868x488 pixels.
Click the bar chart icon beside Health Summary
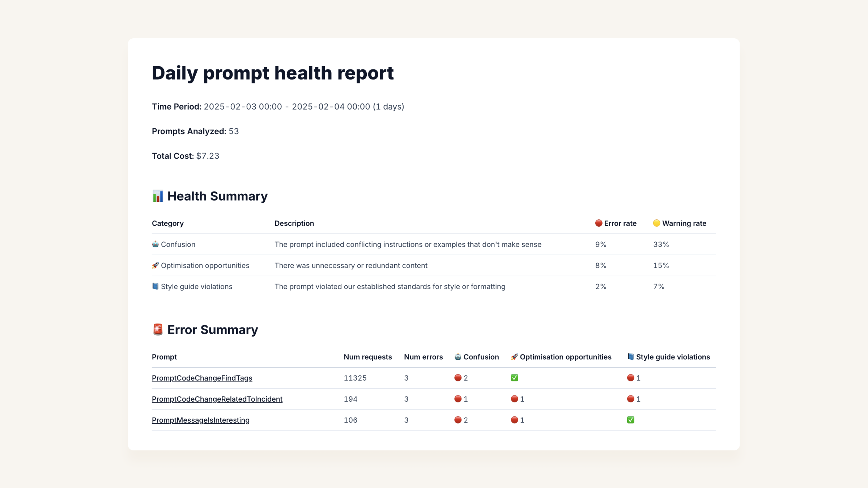click(x=158, y=196)
